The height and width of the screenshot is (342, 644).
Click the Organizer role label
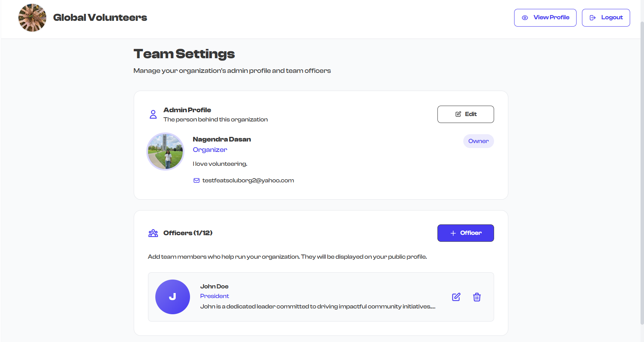click(x=210, y=150)
